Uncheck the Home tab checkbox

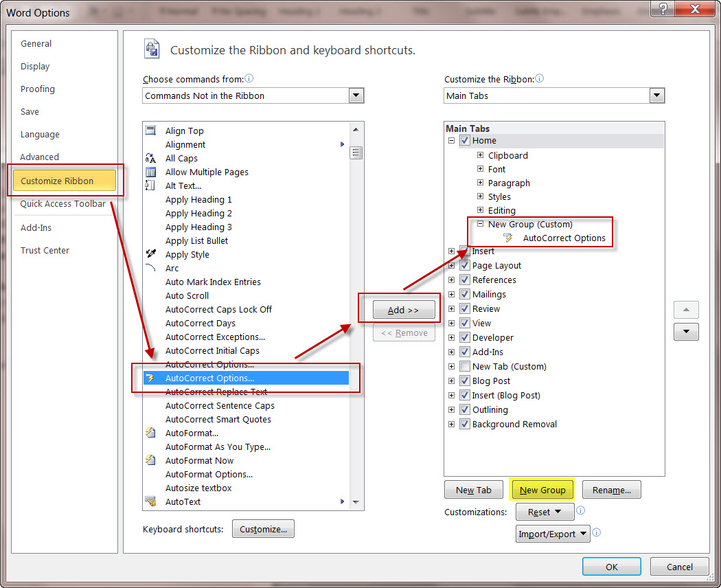pos(465,140)
